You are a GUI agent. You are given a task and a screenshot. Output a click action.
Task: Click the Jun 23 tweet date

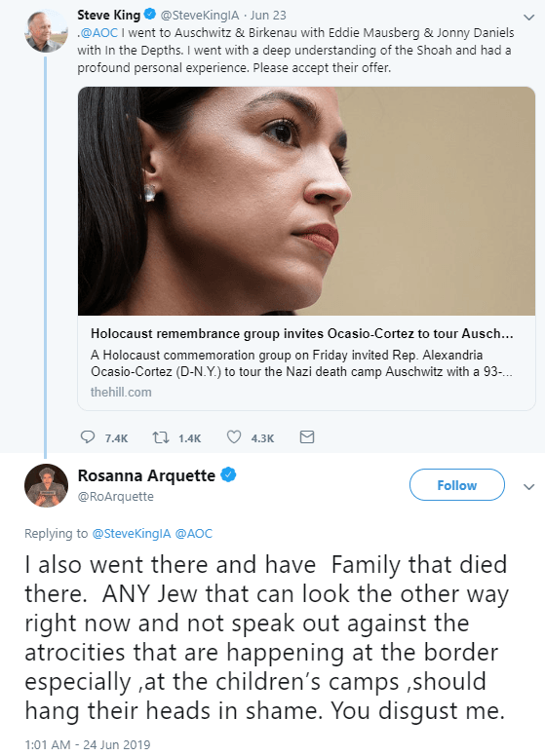pyautogui.click(x=268, y=16)
